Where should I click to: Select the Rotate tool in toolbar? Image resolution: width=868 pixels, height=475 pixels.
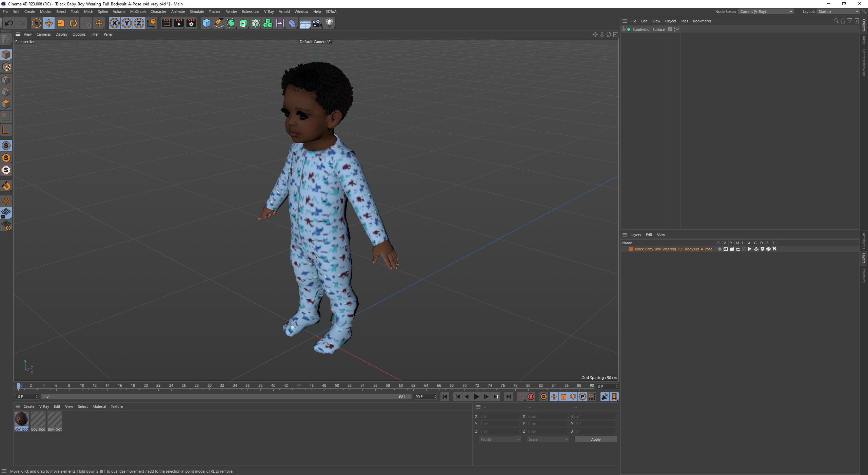73,23
